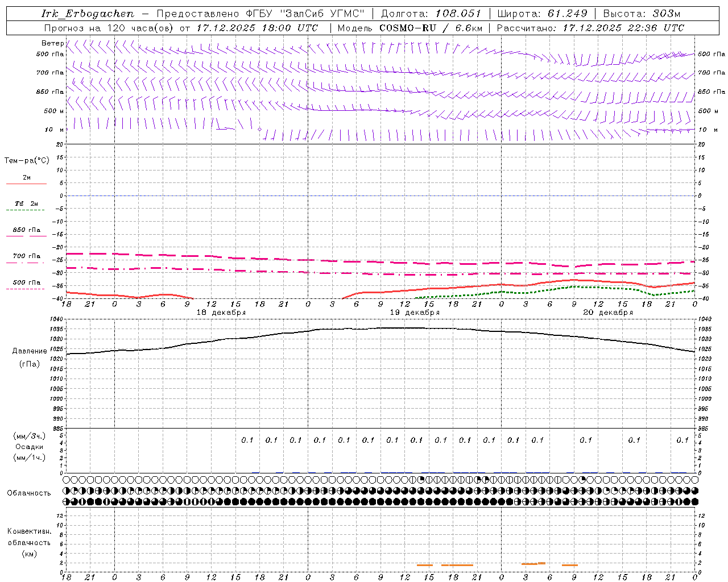Image resolution: width=728 pixels, height=582 pixels.
Task: Click the '(гПа)' unit label under Давление
Action: pos(30,364)
